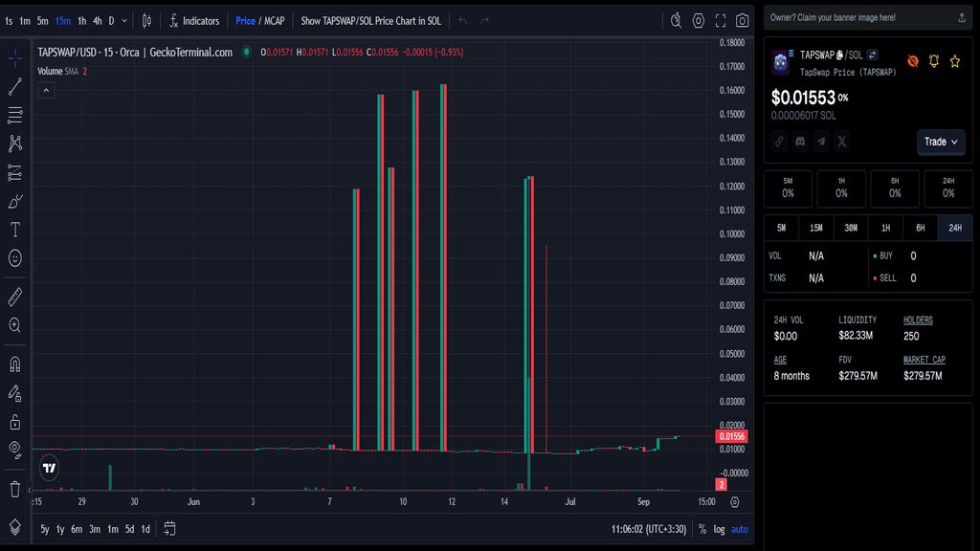
Task: Open the candlestick chart type selector
Action: tap(146, 21)
